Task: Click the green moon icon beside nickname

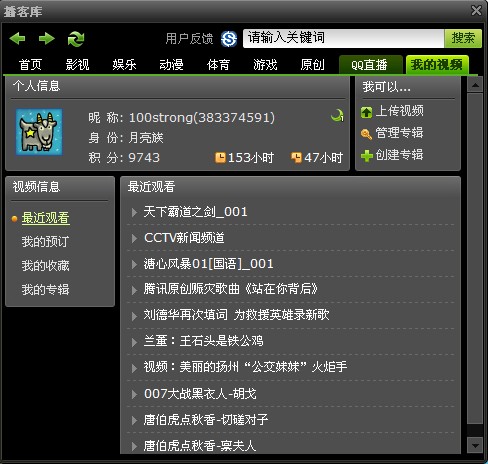Action: tap(337, 116)
